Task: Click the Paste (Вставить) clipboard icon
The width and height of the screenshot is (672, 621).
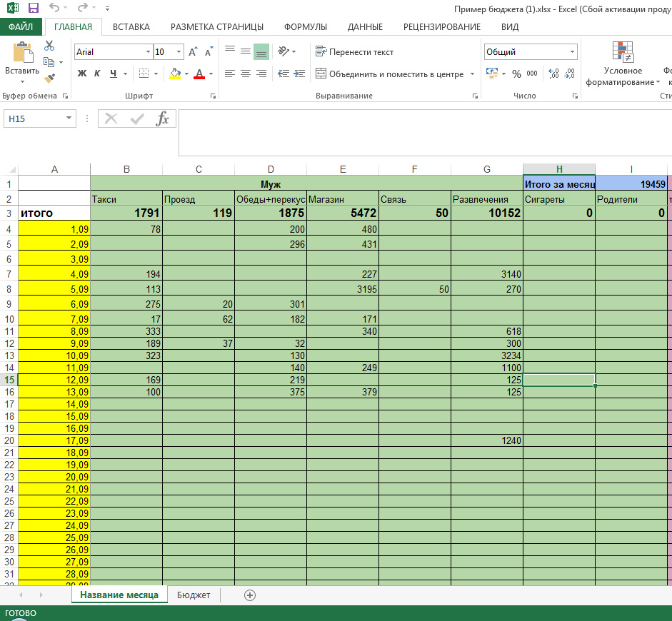Action: point(23,53)
